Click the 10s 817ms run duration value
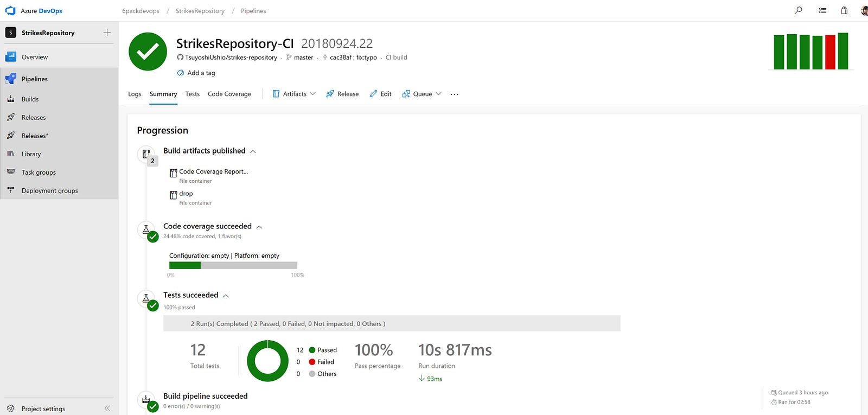Viewport: 868px width, 415px height. [455, 350]
